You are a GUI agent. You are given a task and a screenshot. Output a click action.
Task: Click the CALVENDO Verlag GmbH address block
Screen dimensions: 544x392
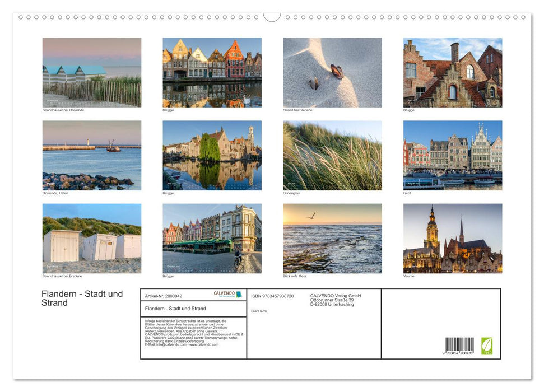pos(335,300)
